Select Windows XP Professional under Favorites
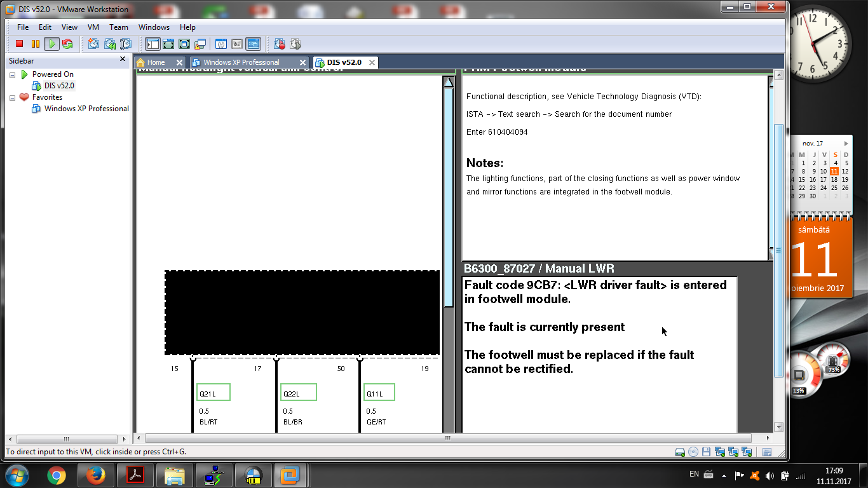This screenshot has height=488, width=868. [86, 109]
